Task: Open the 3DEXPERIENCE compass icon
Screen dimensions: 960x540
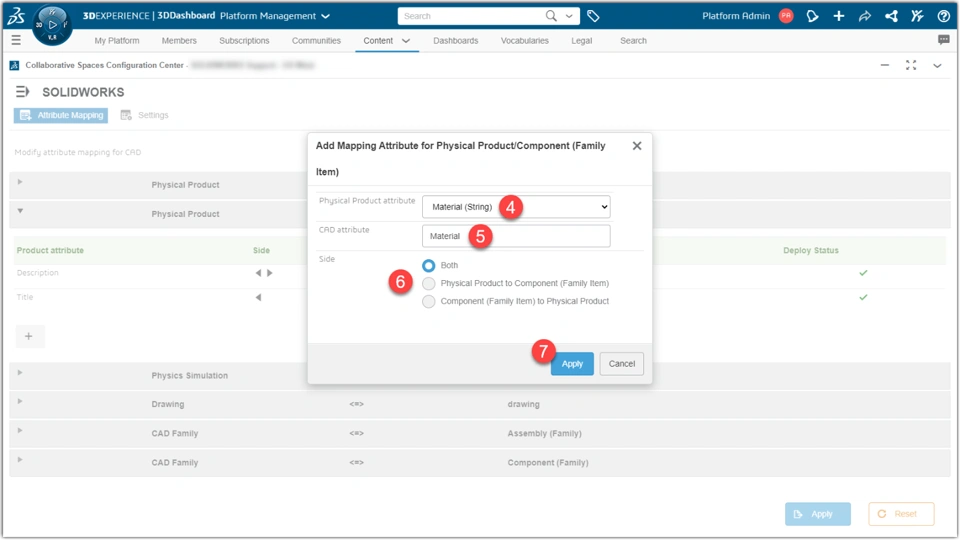Action: point(52,25)
